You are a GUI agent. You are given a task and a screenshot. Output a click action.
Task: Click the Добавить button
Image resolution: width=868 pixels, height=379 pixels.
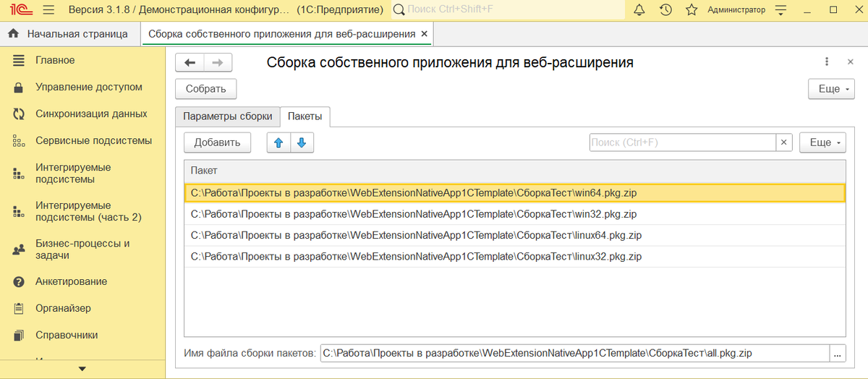coord(217,142)
